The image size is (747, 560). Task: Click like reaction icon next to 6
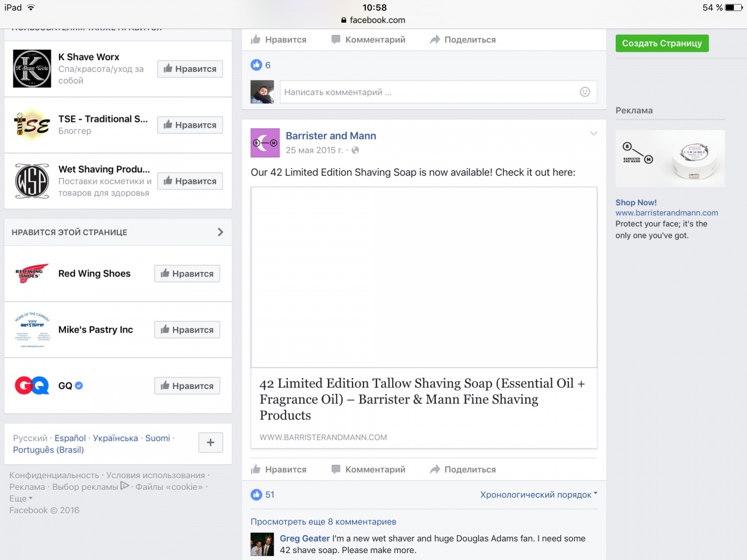pyautogui.click(x=256, y=65)
